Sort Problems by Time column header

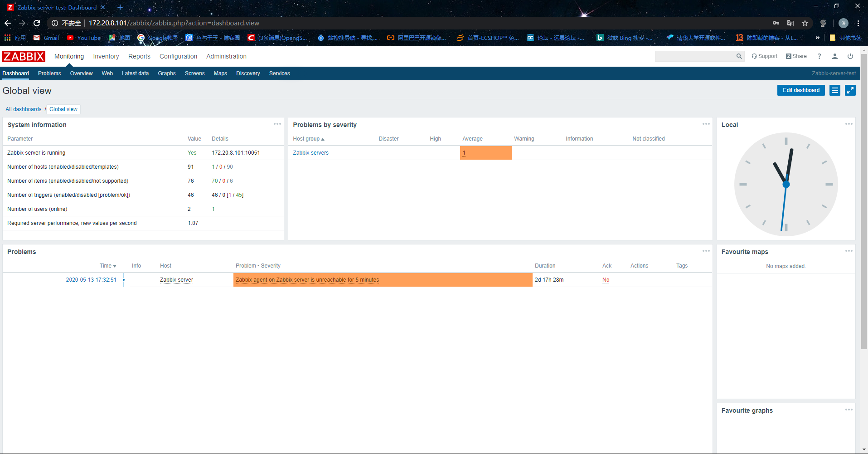point(108,266)
